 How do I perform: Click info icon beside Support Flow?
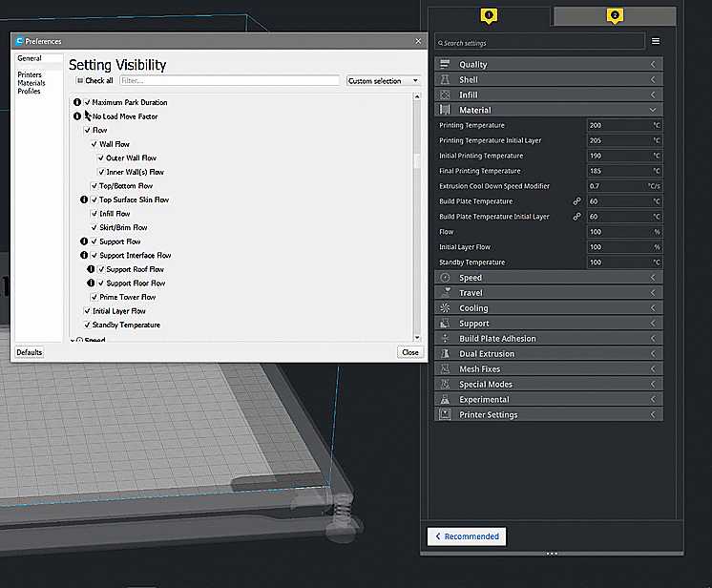pyautogui.click(x=84, y=241)
